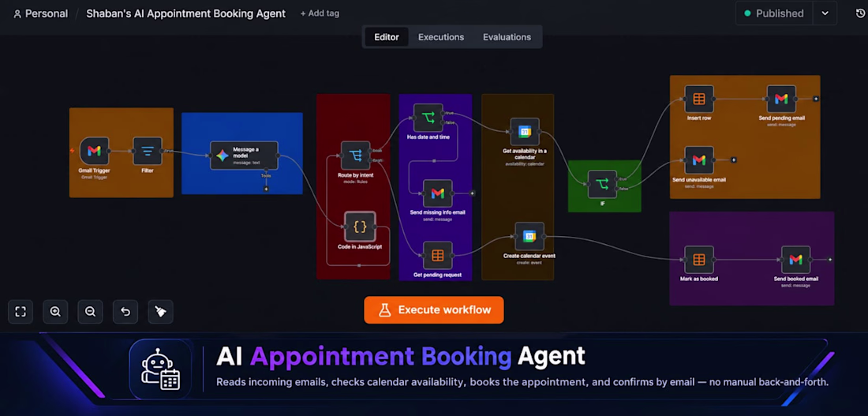This screenshot has width=868, height=416.
Task: Zoom out of the canvas
Action: click(90, 312)
